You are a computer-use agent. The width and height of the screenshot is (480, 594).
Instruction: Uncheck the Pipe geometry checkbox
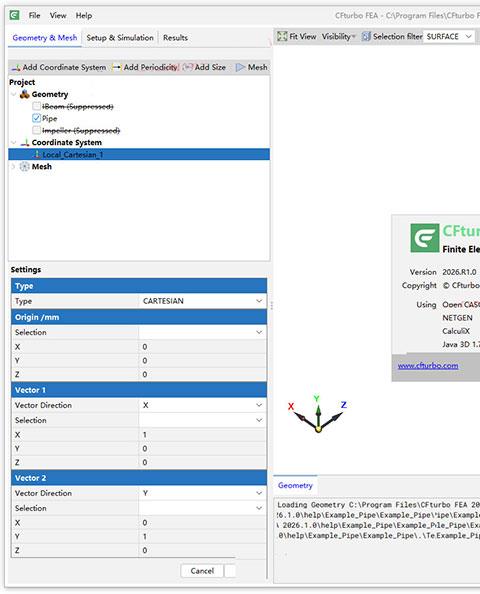tap(36, 118)
